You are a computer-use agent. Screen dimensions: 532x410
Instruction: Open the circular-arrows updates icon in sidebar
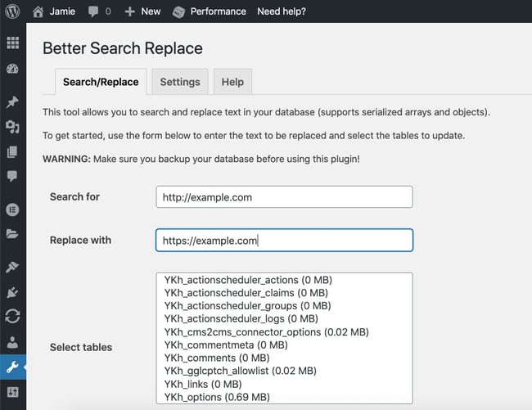point(12,316)
